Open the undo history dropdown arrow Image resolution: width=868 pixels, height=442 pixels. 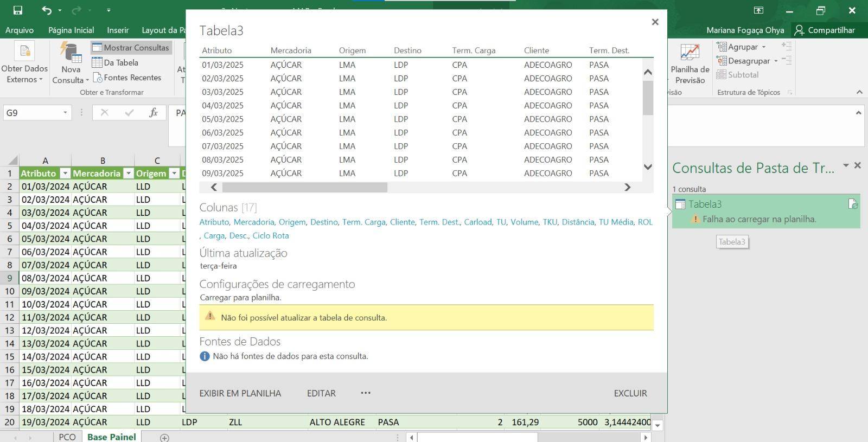pos(60,10)
